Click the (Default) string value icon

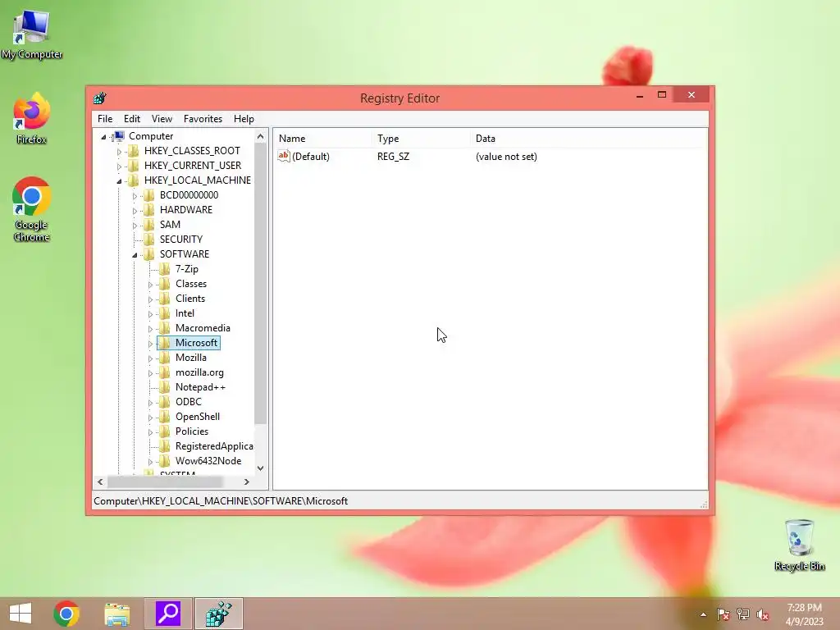(x=283, y=156)
